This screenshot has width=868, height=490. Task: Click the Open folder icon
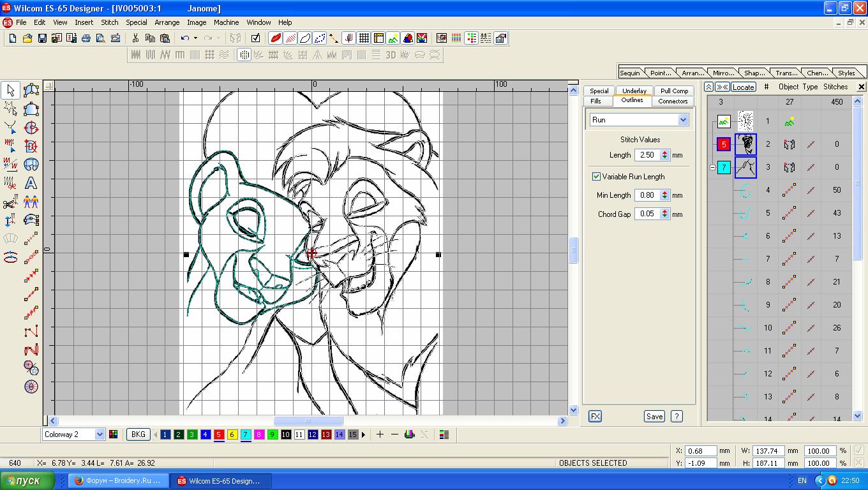(x=27, y=38)
